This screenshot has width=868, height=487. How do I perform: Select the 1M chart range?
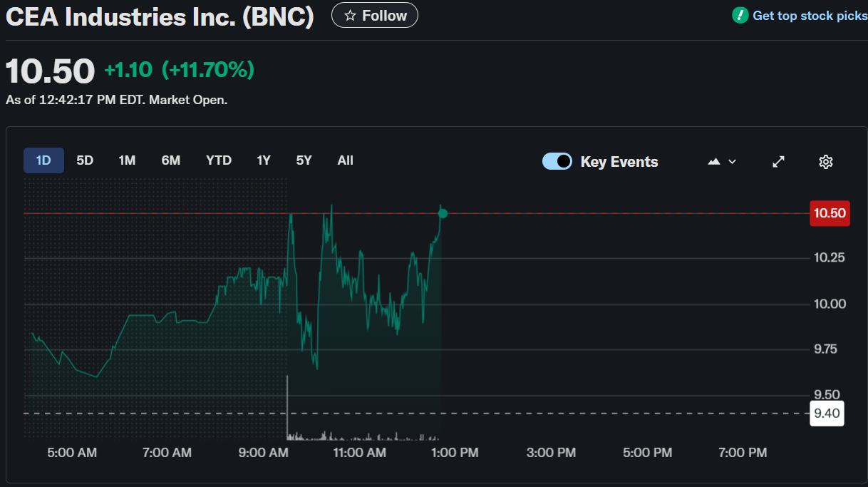tap(127, 160)
